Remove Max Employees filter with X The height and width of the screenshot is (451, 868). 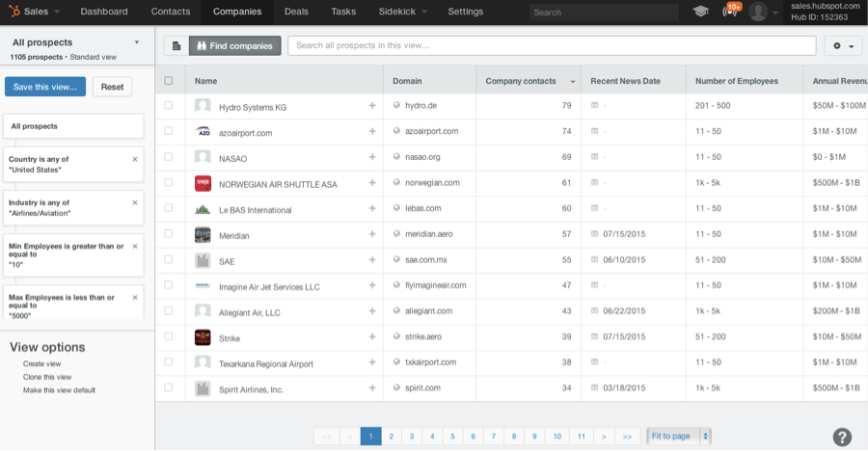click(x=135, y=298)
